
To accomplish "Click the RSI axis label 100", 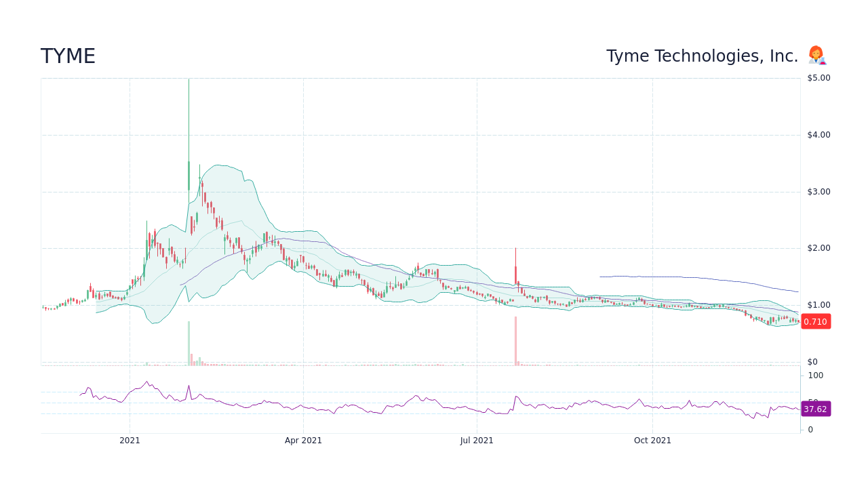I will [x=815, y=375].
